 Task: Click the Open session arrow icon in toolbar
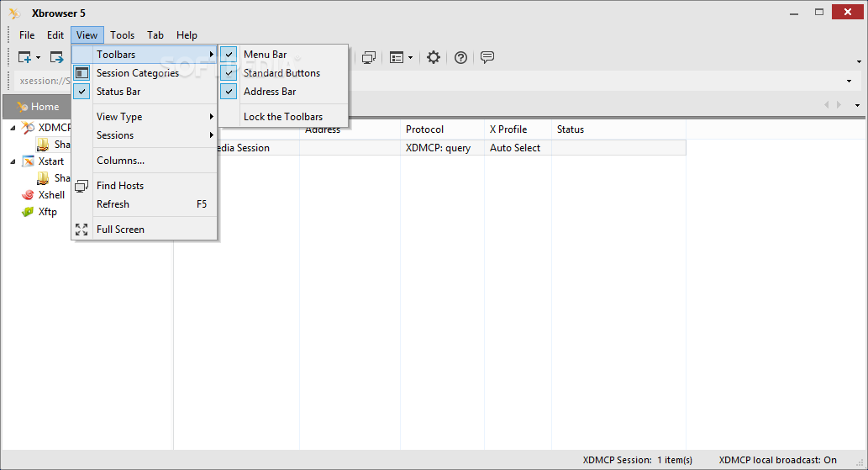pyautogui.click(x=56, y=57)
